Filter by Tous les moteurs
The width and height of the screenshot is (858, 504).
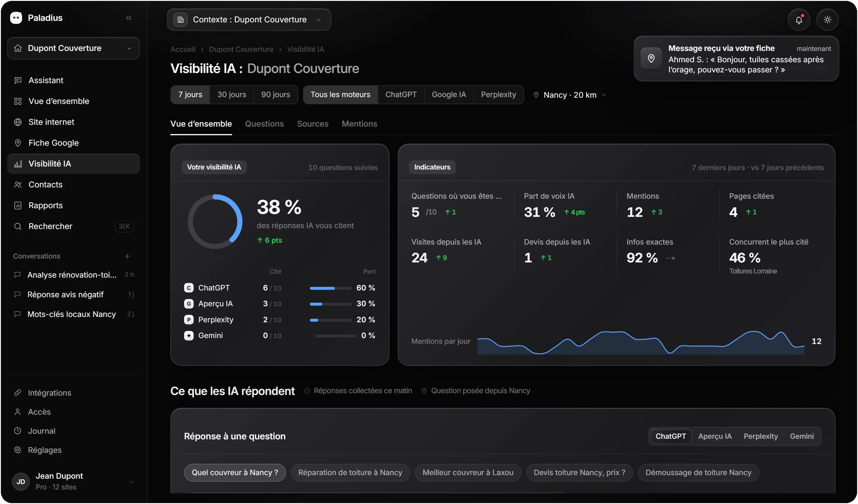tap(341, 95)
